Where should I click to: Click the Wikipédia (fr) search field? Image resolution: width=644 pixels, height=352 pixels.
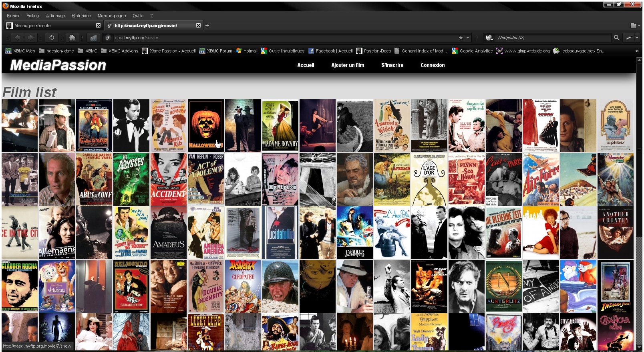(x=553, y=38)
